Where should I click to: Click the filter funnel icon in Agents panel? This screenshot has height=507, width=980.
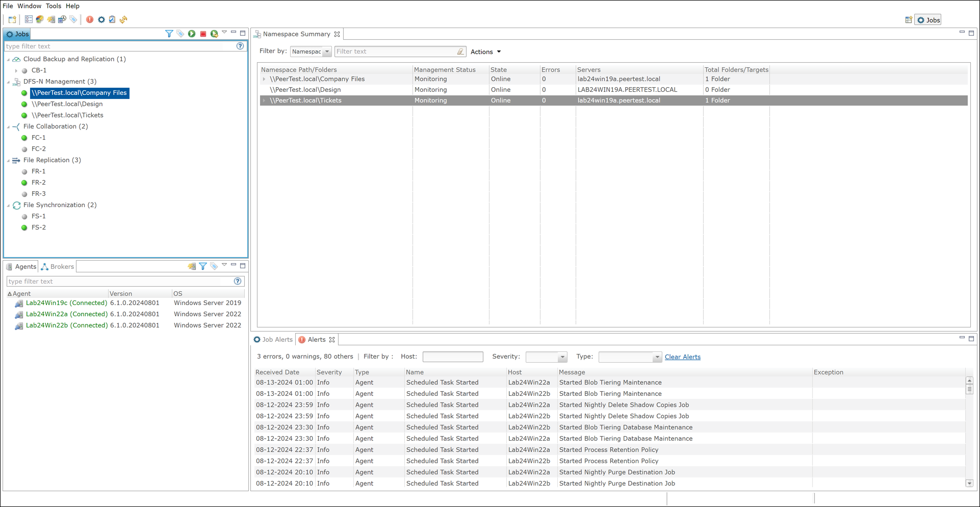click(203, 266)
